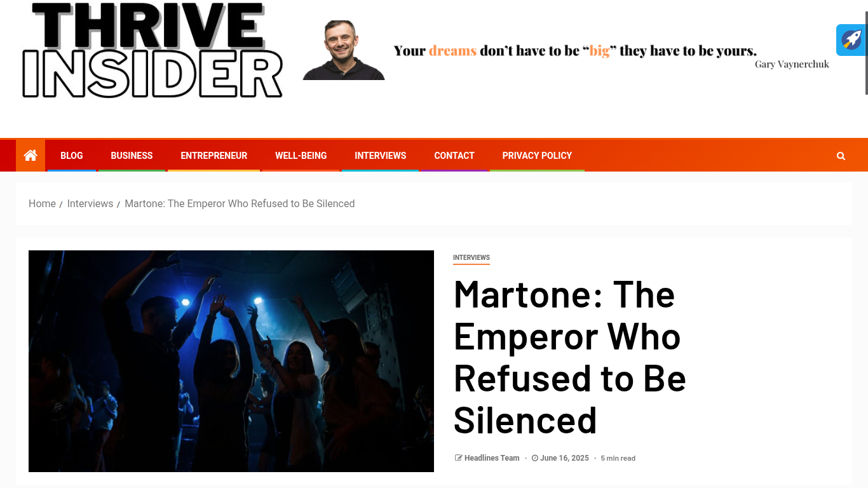Viewport: 868px width, 488px height.
Task: Open the Blog menu item
Action: (71, 156)
